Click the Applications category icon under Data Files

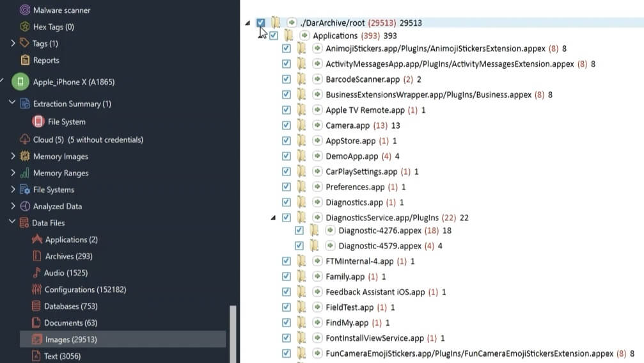37,239
